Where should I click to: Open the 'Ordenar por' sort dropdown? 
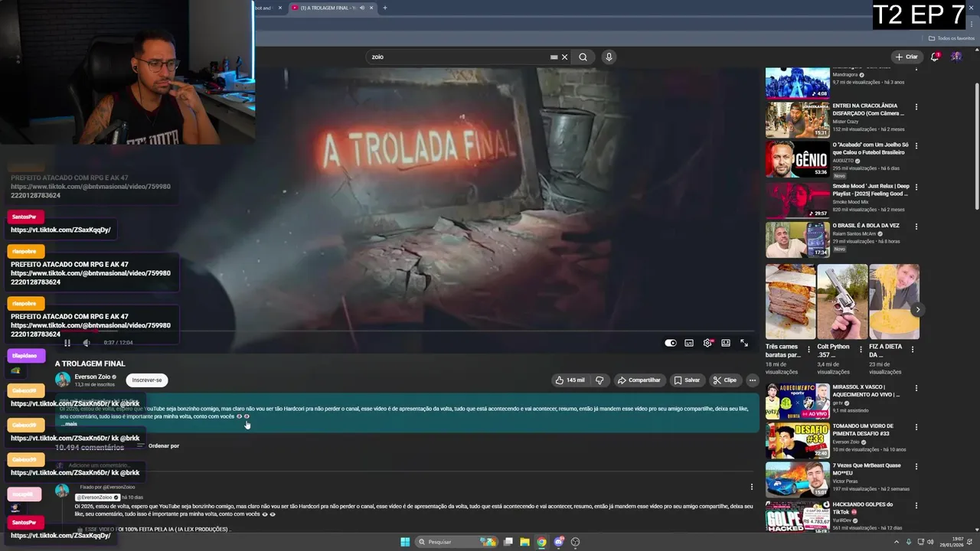tap(158, 445)
